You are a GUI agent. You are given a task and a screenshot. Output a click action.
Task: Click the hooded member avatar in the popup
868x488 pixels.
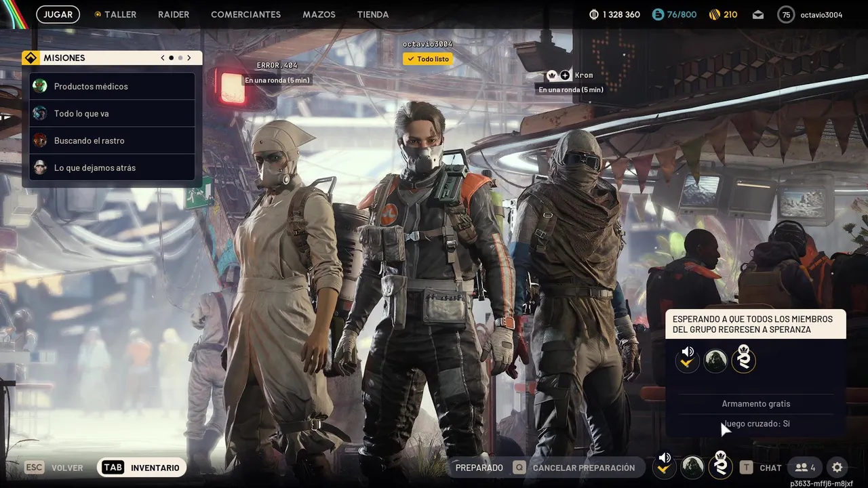click(715, 361)
